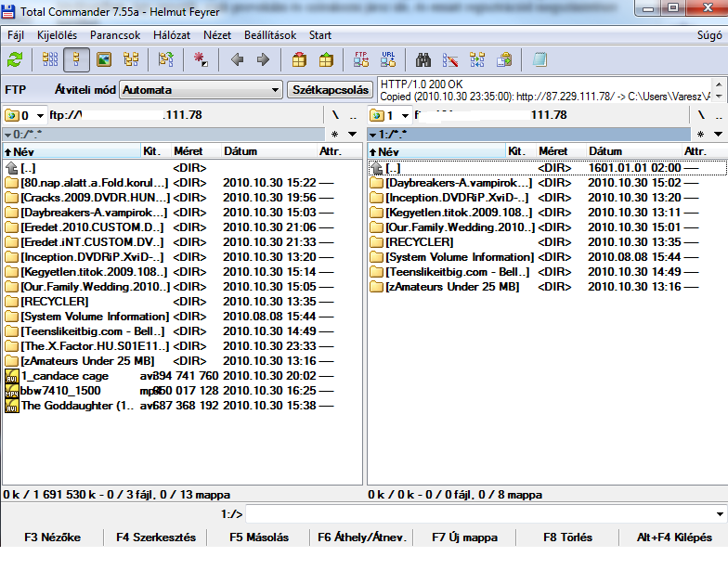Click the 1_candace cage AVI file icon
Viewport: 728px width, 570px height.
coord(11,376)
